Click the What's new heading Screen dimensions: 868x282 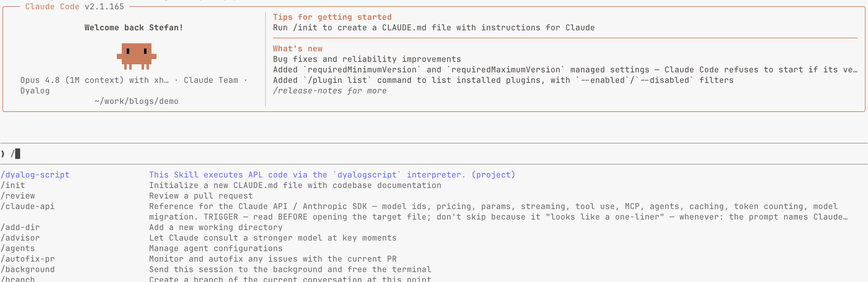297,49
